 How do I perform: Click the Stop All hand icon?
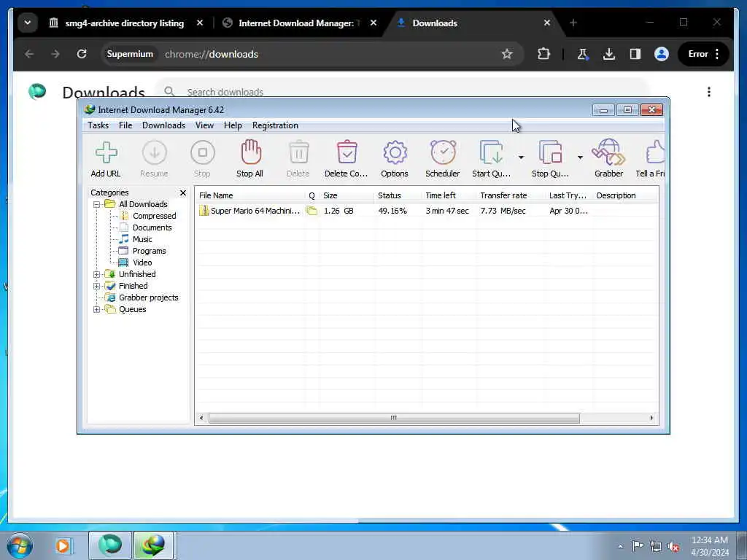(251, 152)
